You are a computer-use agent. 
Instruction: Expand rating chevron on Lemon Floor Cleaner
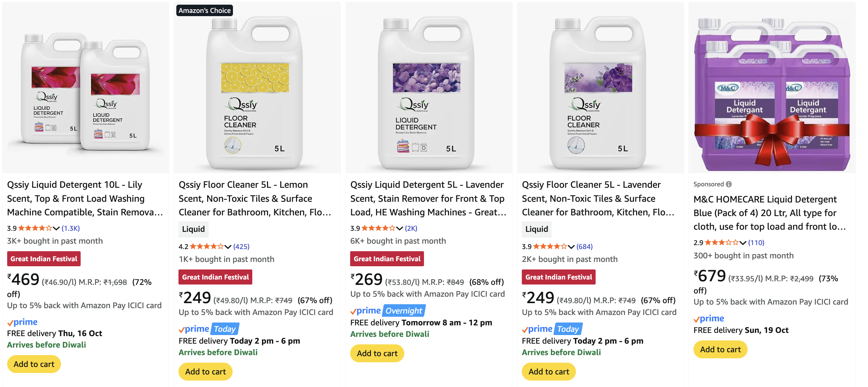228,247
